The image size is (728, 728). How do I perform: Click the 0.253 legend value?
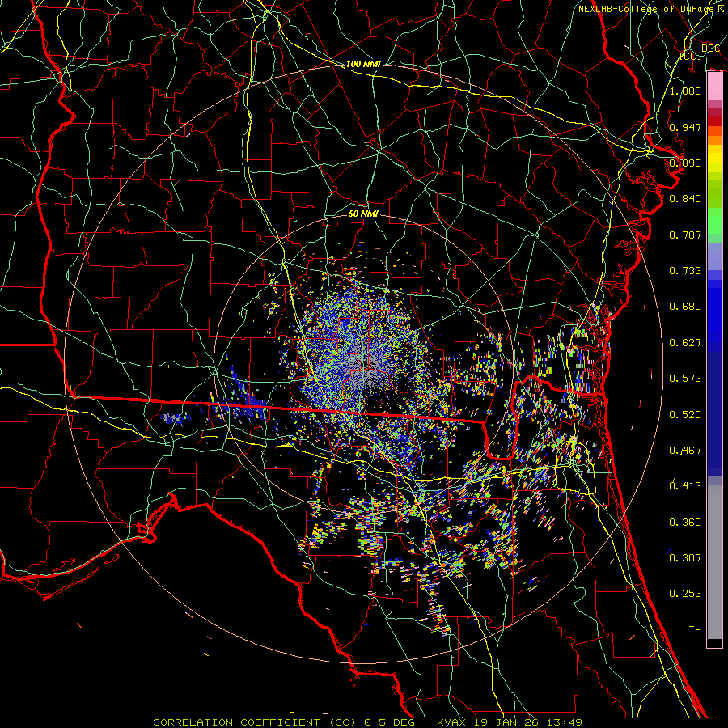(685, 594)
